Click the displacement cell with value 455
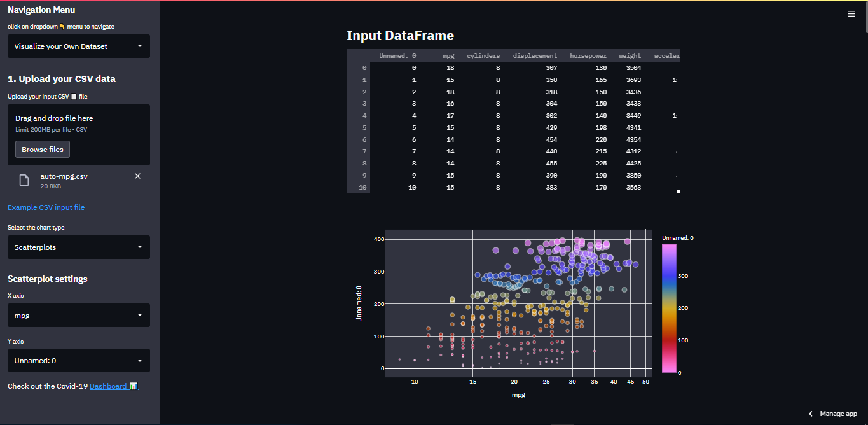 pyautogui.click(x=534, y=164)
